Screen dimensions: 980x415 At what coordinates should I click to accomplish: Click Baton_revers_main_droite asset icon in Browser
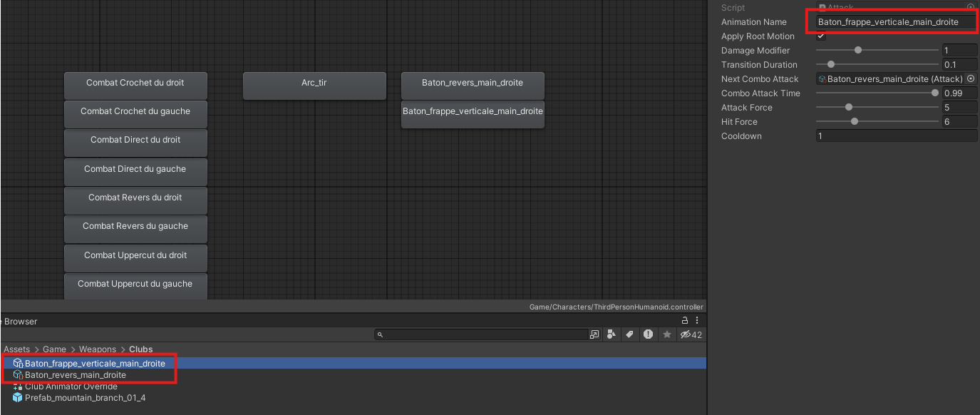pos(18,375)
